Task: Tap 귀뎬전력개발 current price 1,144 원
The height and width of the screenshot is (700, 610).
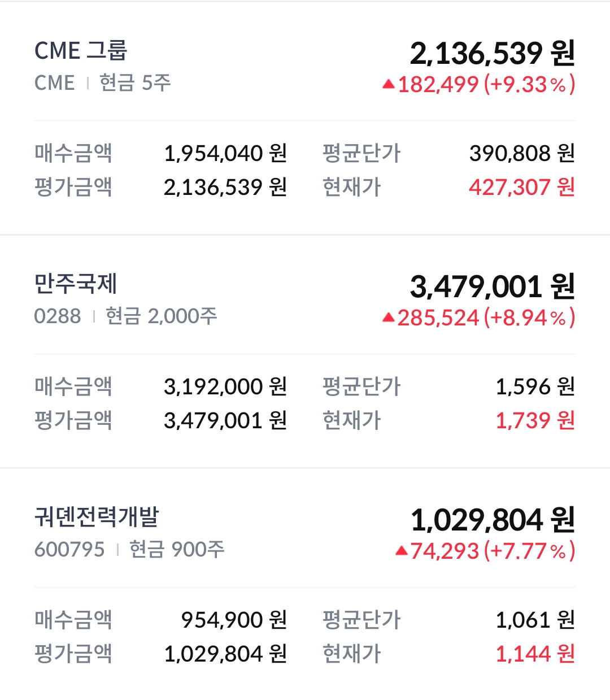Action: point(535,654)
